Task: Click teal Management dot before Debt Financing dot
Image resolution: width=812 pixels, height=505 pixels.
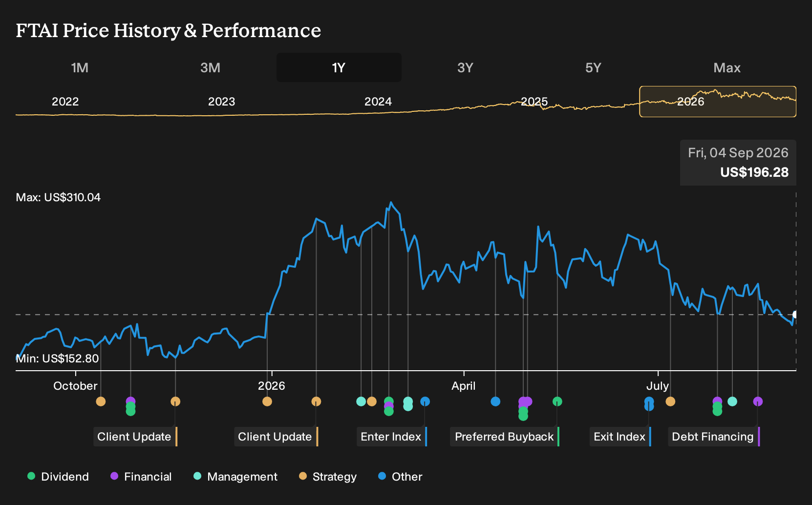Action: (x=732, y=401)
